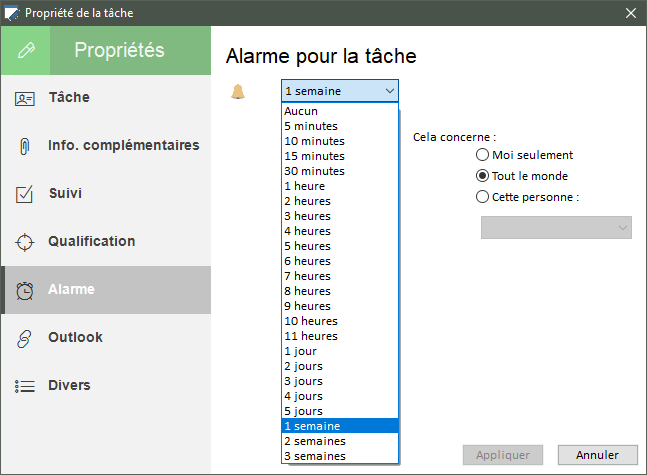Set alarm to 1 jour
Screen dimensions: 647x475
click(x=340, y=351)
